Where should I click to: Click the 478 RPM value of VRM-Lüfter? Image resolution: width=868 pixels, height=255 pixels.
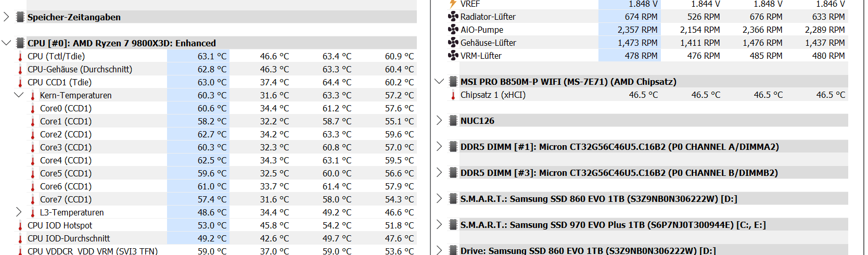point(641,56)
